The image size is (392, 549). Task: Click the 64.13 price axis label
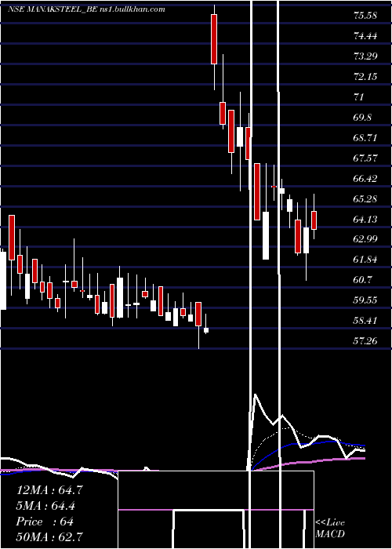[365, 219]
